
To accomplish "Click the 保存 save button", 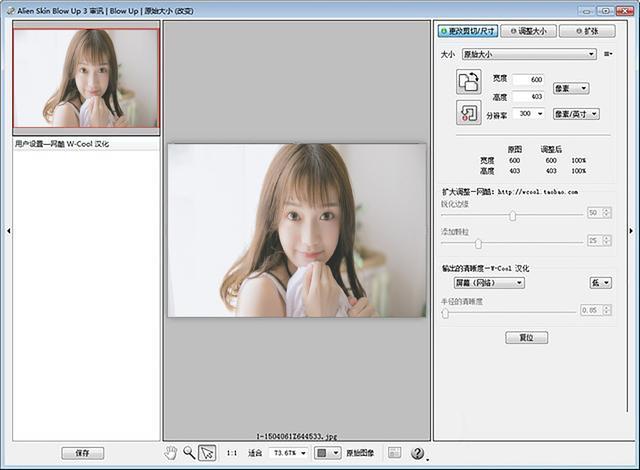I will coord(82,453).
